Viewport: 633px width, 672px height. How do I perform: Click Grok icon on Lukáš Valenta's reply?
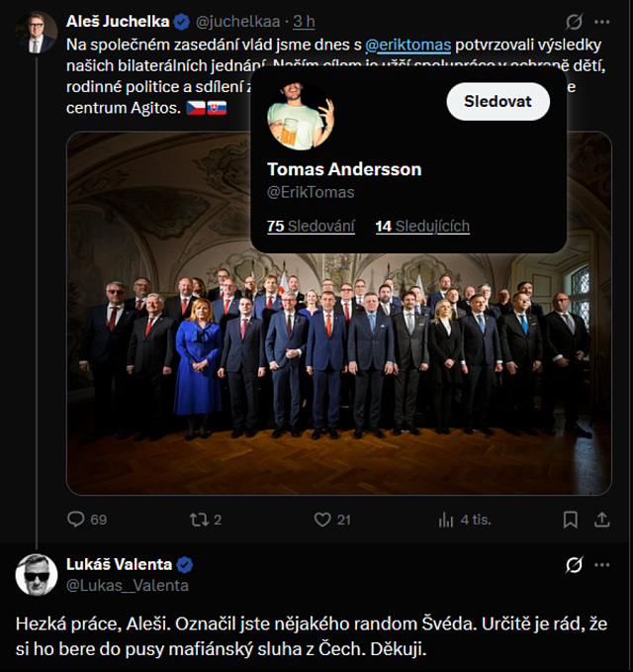pos(574,565)
